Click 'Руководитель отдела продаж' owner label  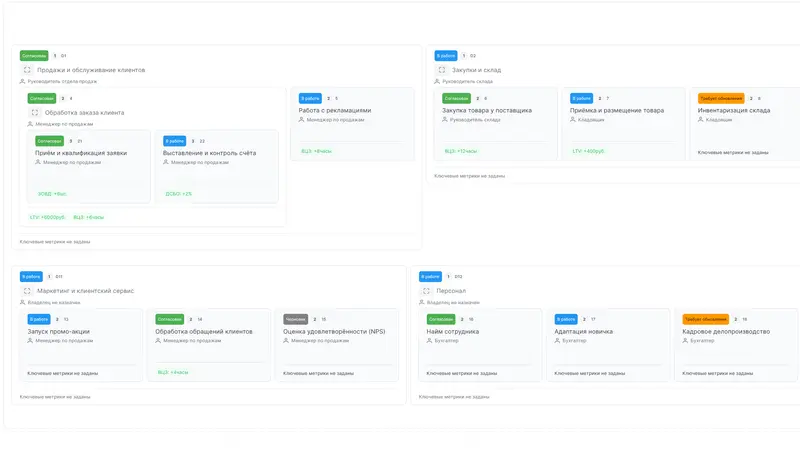[62, 81]
